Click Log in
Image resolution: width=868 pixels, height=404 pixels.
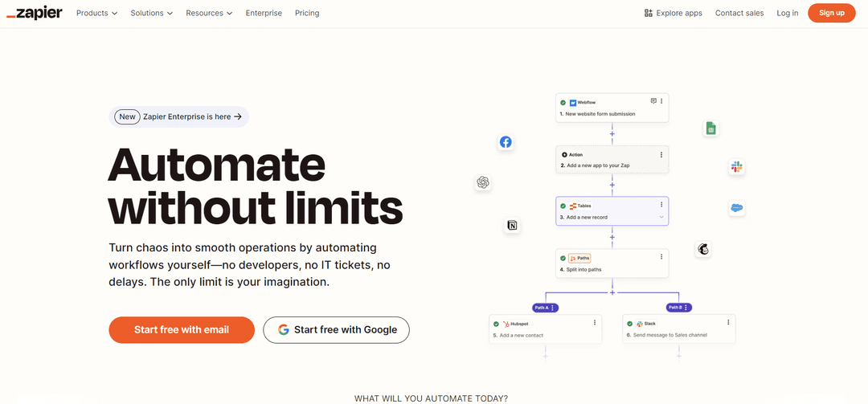coord(787,13)
